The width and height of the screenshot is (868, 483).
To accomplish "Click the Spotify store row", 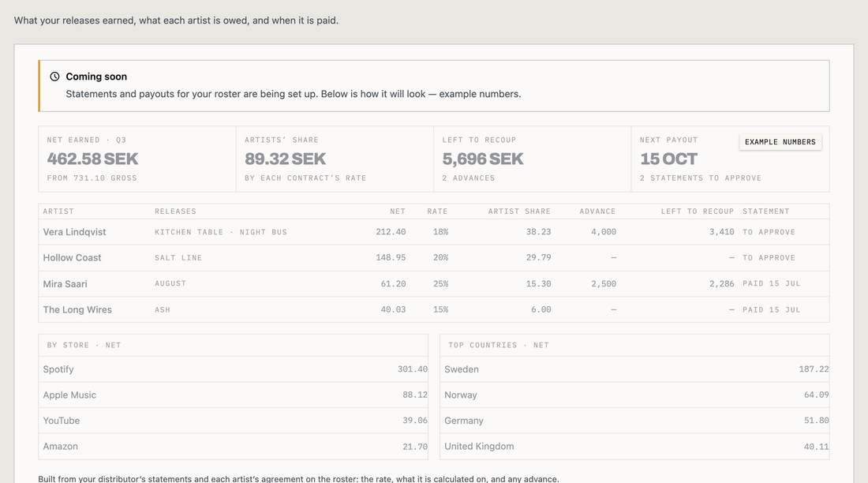I will tap(233, 369).
